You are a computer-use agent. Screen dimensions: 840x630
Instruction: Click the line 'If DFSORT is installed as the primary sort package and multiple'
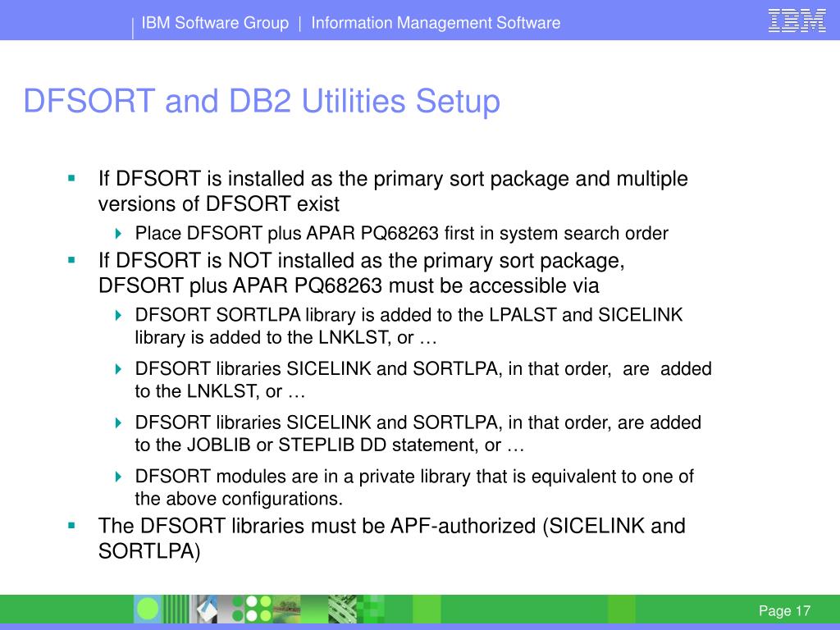tap(393, 179)
